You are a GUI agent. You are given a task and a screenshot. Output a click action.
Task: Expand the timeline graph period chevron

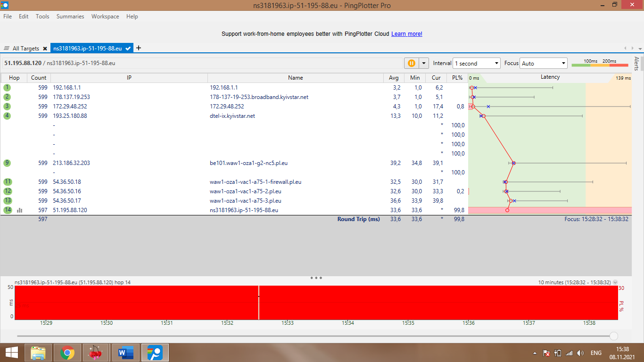tap(615, 282)
